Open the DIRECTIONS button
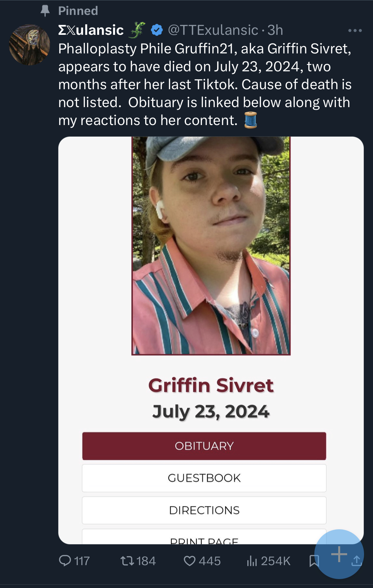This screenshot has width=373, height=588. [x=204, y=510]
